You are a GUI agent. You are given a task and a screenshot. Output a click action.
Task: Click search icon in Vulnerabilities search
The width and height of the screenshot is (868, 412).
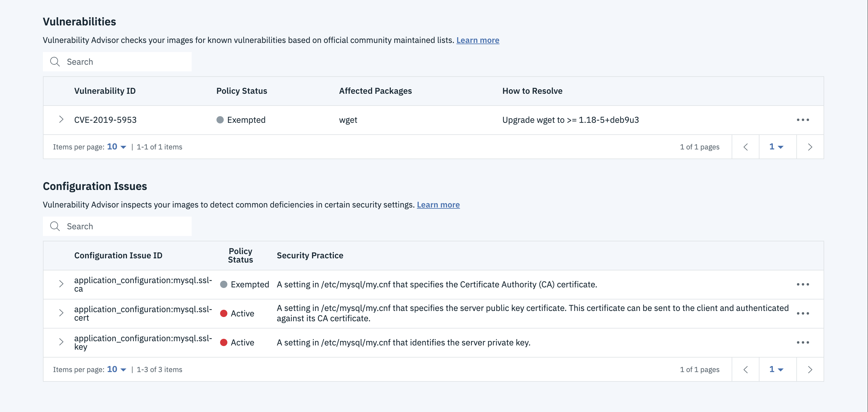coord(55,62)
